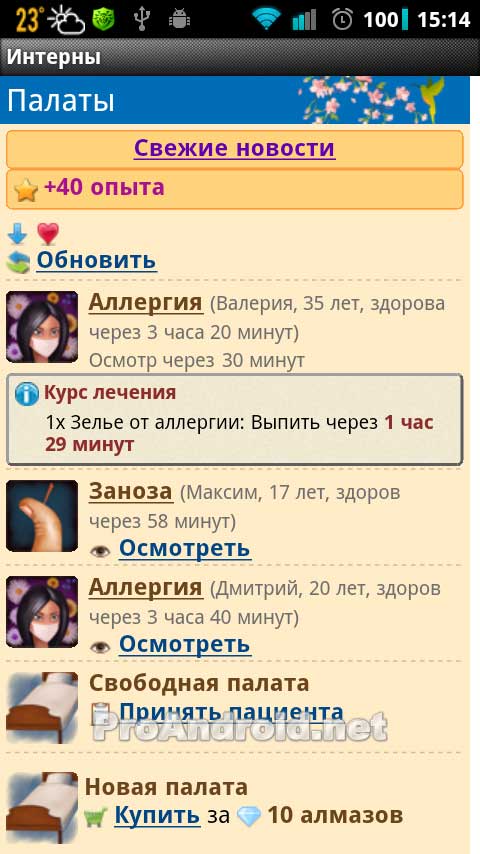Click Осмотреть for patient Максим

(185, 548)
